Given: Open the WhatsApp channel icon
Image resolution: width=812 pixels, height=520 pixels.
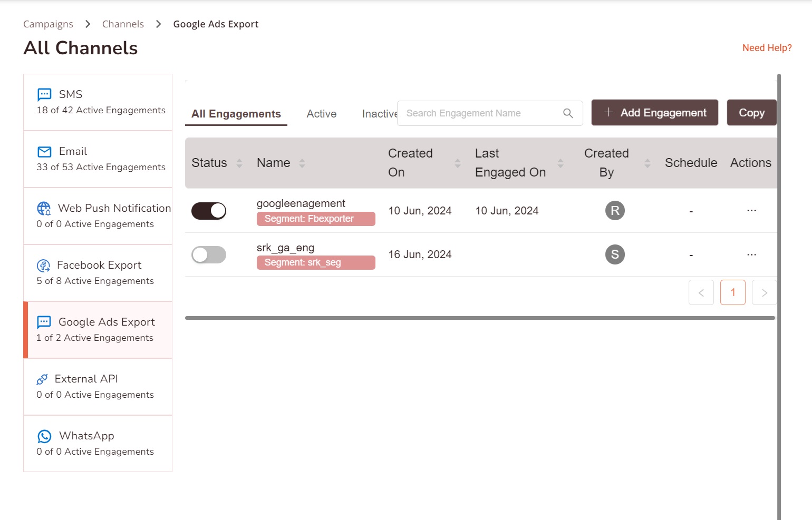Looking at the screenshot, I should coord(44,436).
